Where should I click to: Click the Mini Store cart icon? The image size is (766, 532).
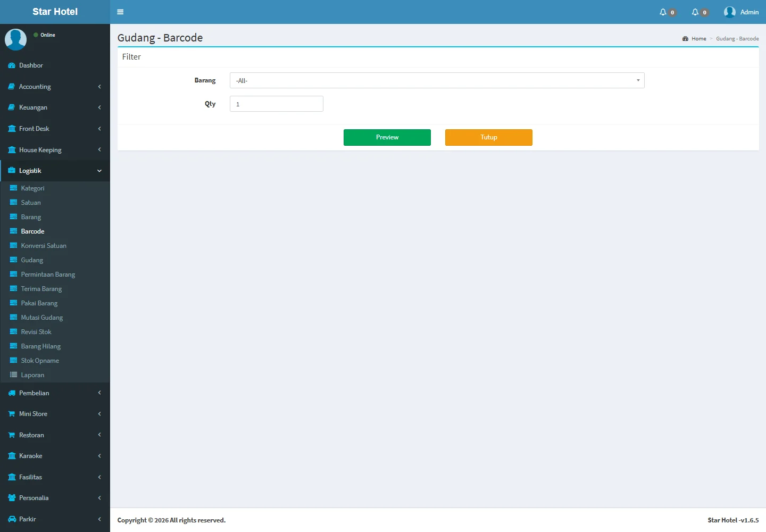click(12, 414)
